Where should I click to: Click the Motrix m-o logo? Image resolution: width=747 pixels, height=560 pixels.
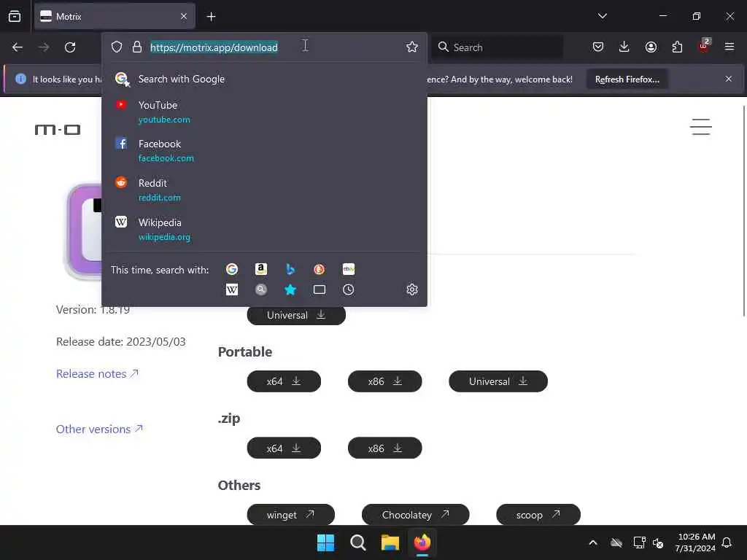pos(58,130)
